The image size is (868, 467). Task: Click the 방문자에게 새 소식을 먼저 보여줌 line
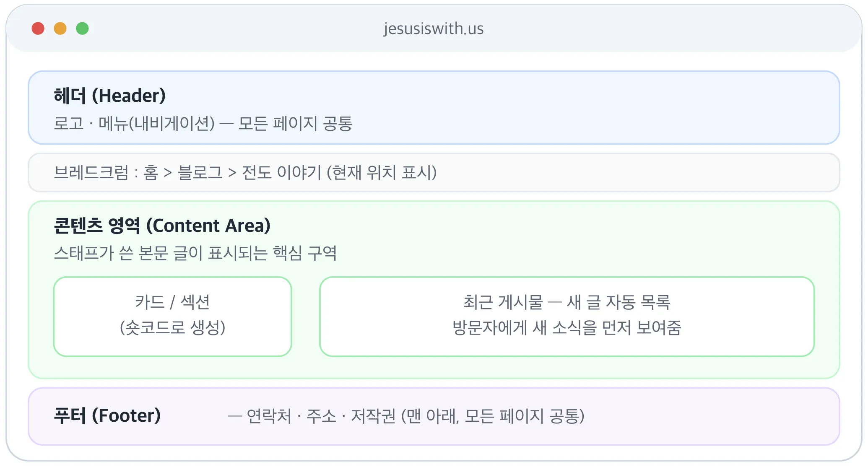(x=567, y=327)
